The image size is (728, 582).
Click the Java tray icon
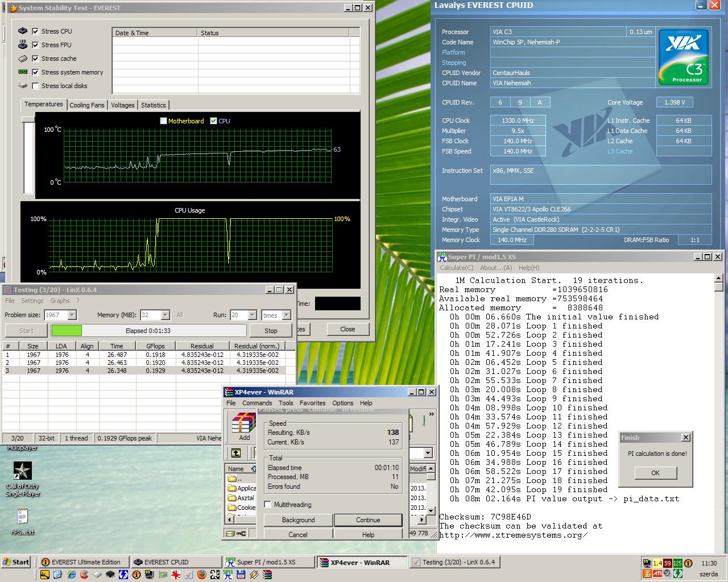coord(647,573)
